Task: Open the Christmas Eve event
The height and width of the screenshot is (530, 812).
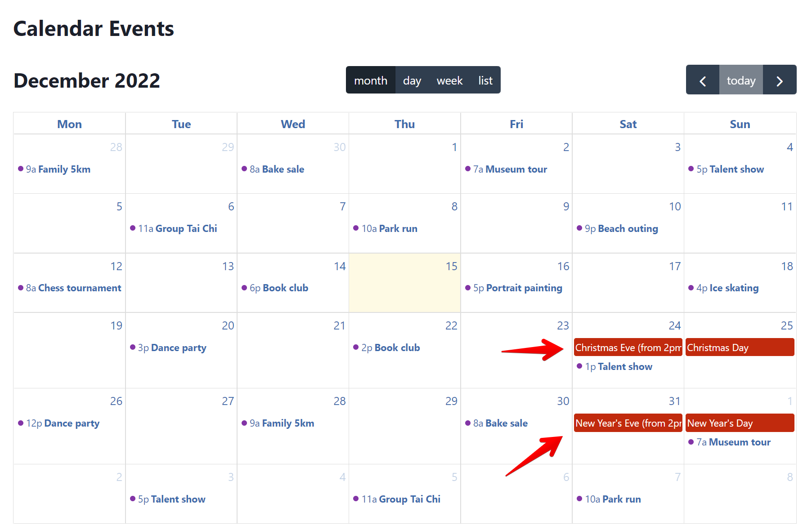Action: 628,347
